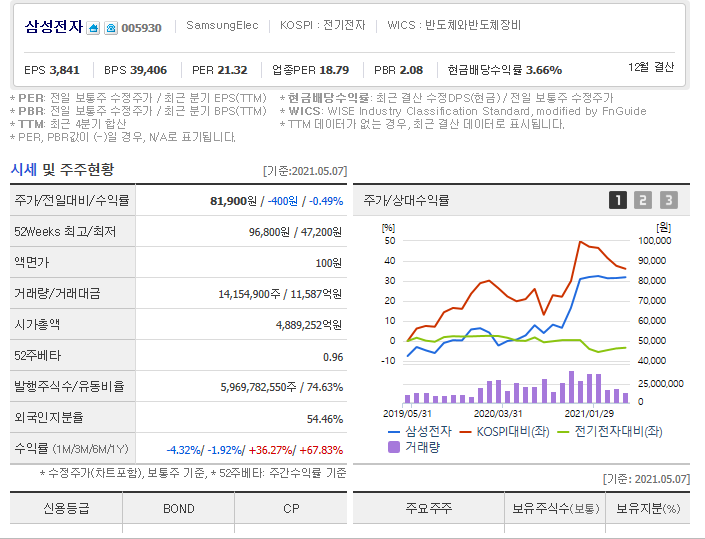Screen dimensions: 705x539
Task: Click the 업종PER 18.79 value
Action: coord(310,70)
